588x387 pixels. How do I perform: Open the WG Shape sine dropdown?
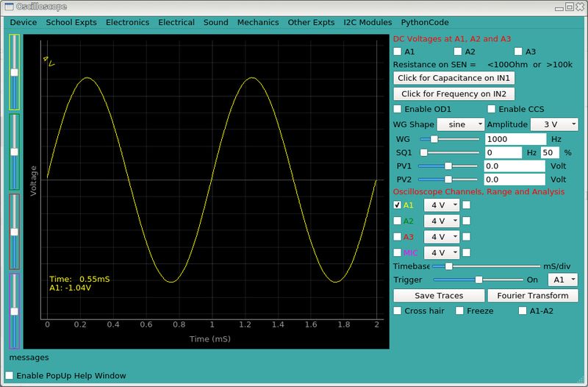pos(461,124)
